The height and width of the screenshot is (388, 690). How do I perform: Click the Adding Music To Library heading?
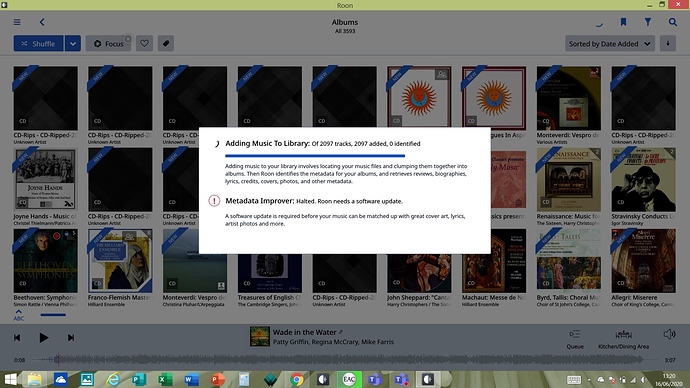click(268, 143)
